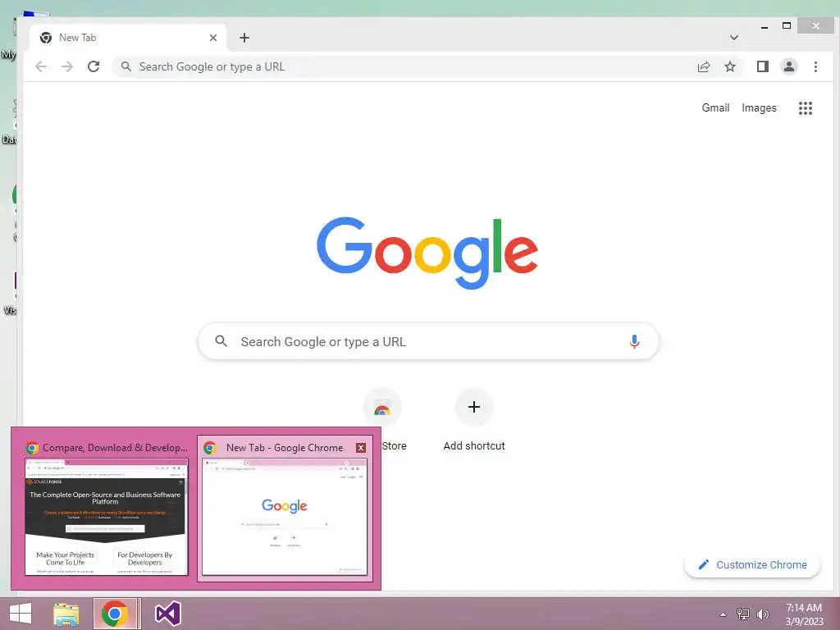The width and height of the screenshot is (840, 630).
Task: Open the share this page icon
Action: [703, 66]
